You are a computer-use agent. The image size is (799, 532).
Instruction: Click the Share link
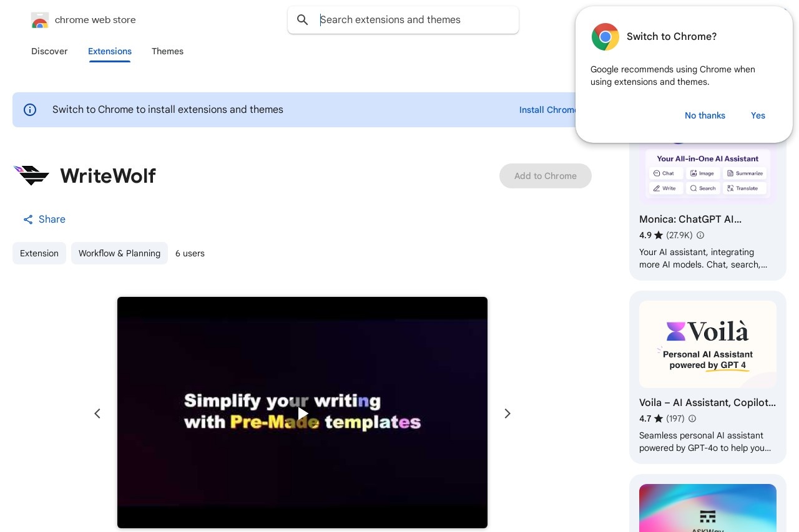(x=44, y=220)
